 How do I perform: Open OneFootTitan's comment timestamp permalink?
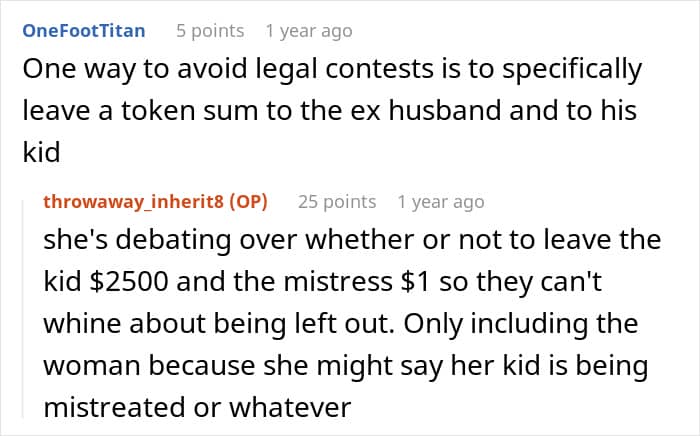click(x=308, y=30)
